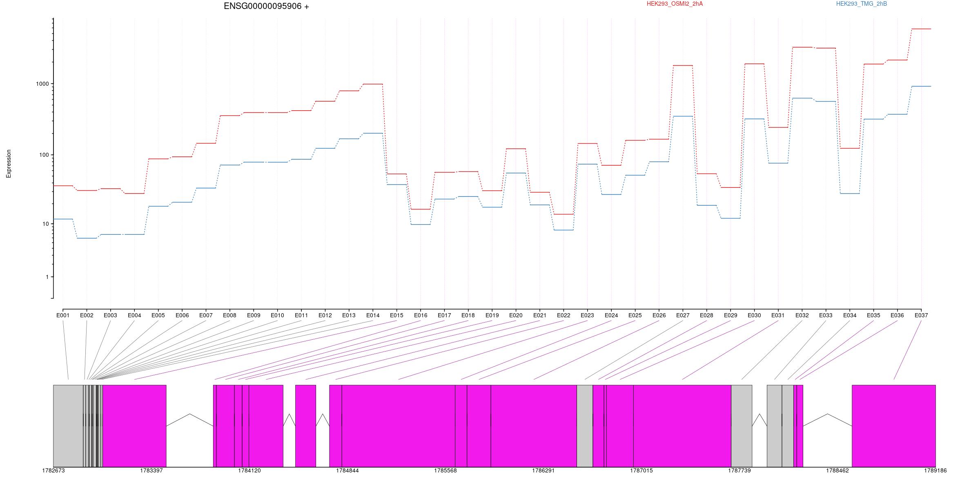Click the 10 y-axis tick label
980x490 pixels.
click(x=45, y=224)
